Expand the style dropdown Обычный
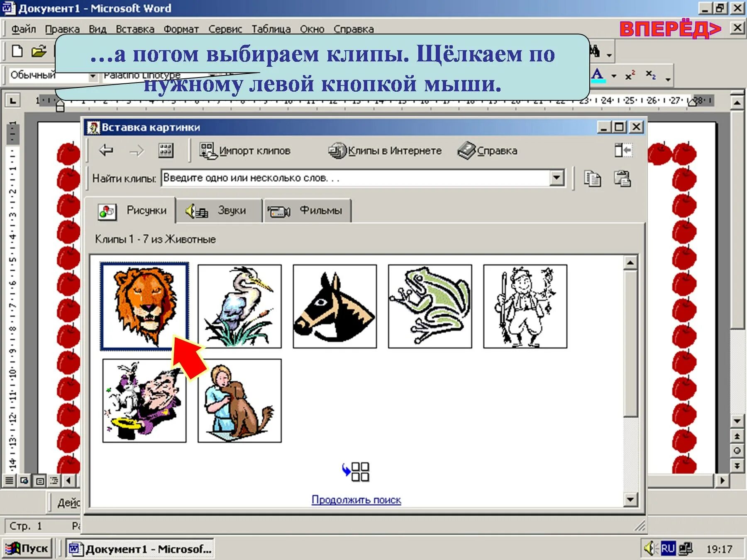The width and height of the screenshot is (747, 560). tap(93, 75)
